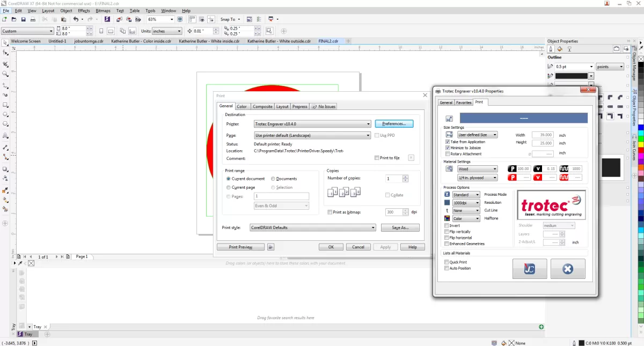The width and height of the screenshot is (644, 346).
Task: Open the User-defined Size dropdown
Action: [x=477, y=135]
